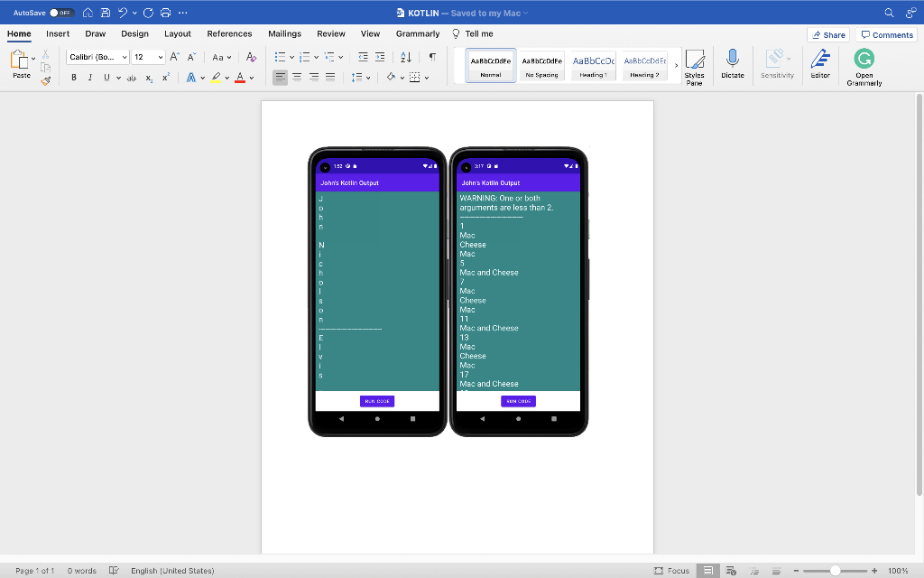This screenshot has height=578, width=924.
Task: Click the Sort icon
Action: pyautogui.click(x=406, y=57)
